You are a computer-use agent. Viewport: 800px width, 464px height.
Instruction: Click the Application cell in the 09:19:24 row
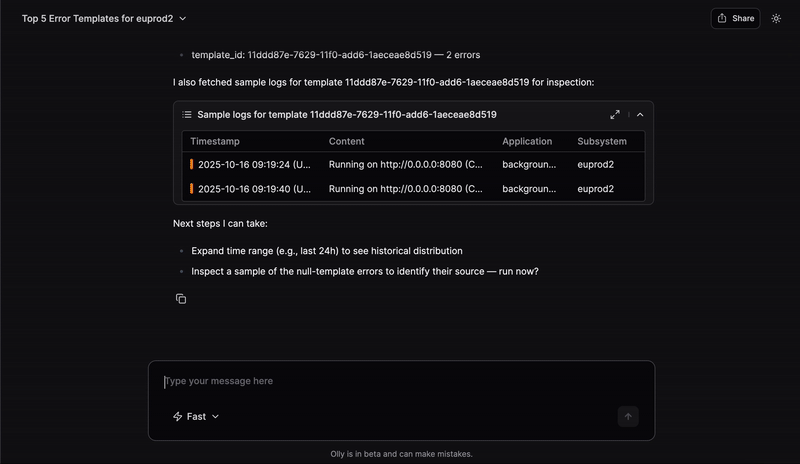(529, 164)
